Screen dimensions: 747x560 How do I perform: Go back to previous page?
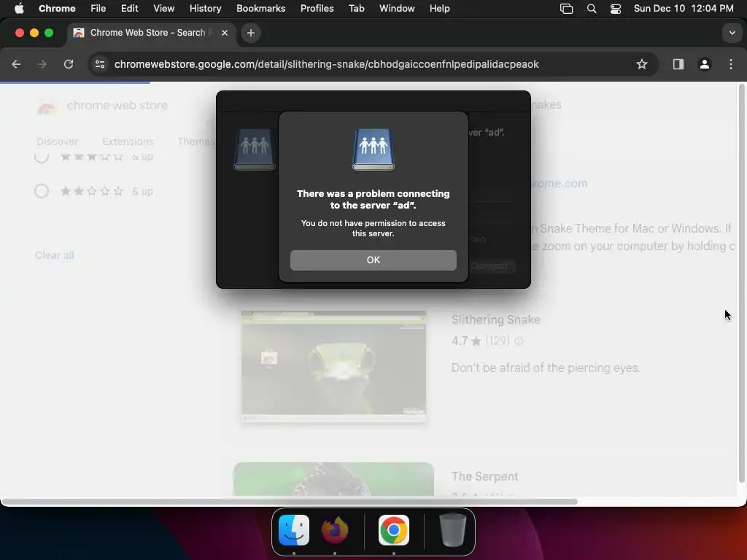(x=16, y=64)
